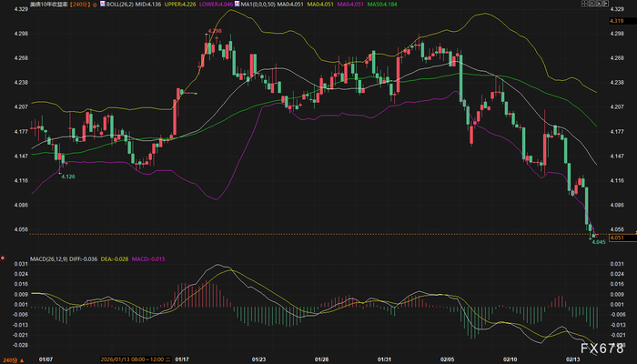Image resolution: width=637 pixels, height=364 pixels.
Task: Click the 2026/01/13 08:00~12:00 time marker
Action: click(136, 359)
